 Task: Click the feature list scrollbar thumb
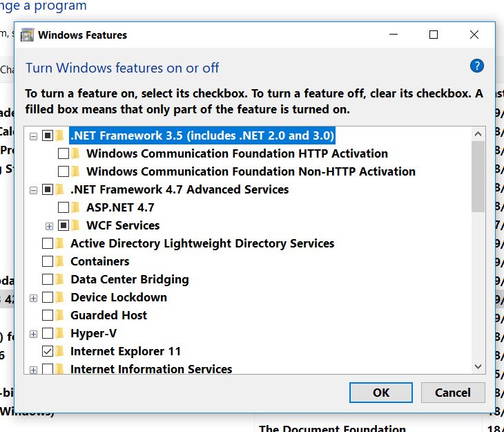tap(478, 176)
